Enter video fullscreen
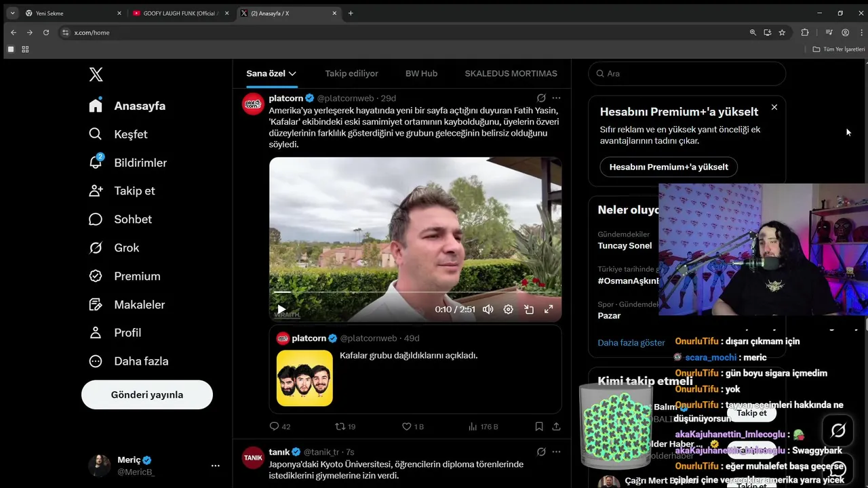 [549, 310]
